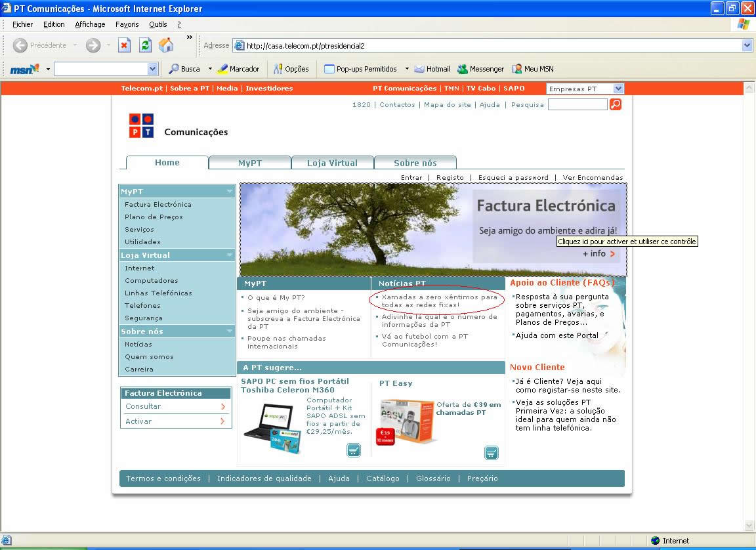Switch to the Sobre nós tab
The width and height of the screenshot is (756, 550).
point(415,163)
